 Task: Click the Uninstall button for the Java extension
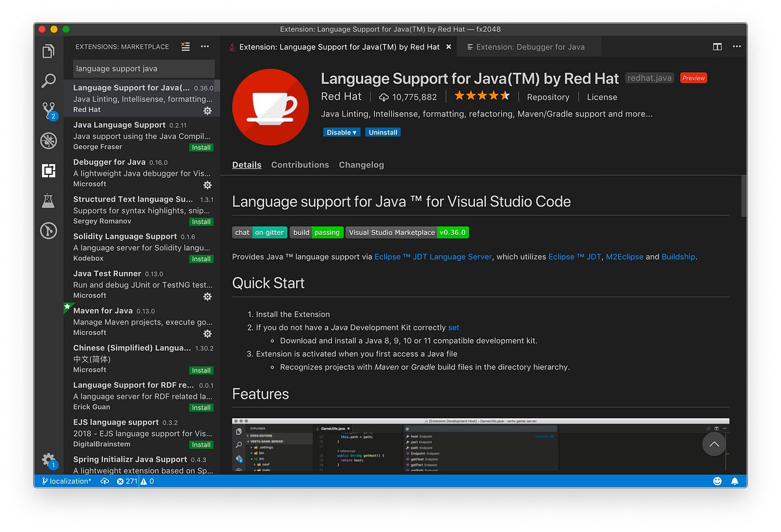tap(383, 132)
